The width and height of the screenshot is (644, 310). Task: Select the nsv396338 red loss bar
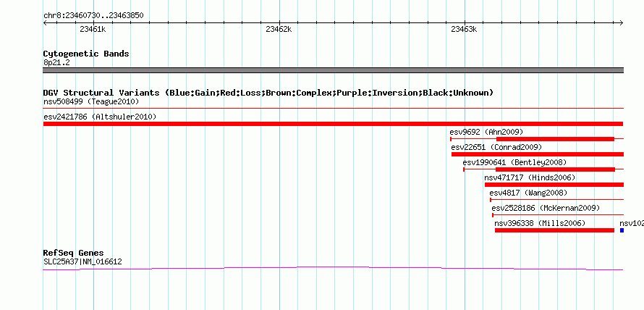click(x=554, y=230)
